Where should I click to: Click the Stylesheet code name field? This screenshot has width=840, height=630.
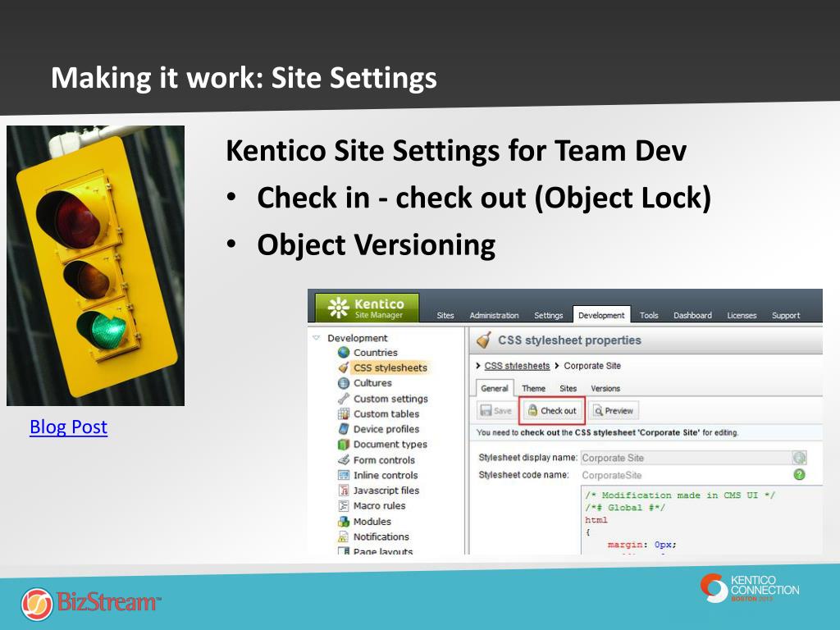pyautogui.click(x=686, y=475)
